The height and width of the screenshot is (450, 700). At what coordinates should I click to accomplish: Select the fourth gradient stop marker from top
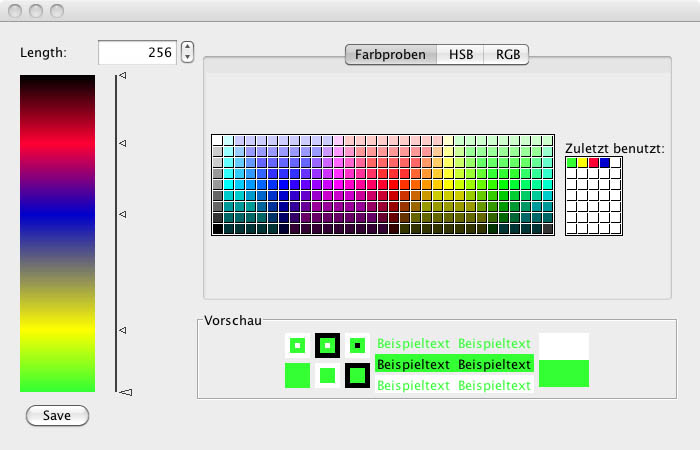click(123, 329)
